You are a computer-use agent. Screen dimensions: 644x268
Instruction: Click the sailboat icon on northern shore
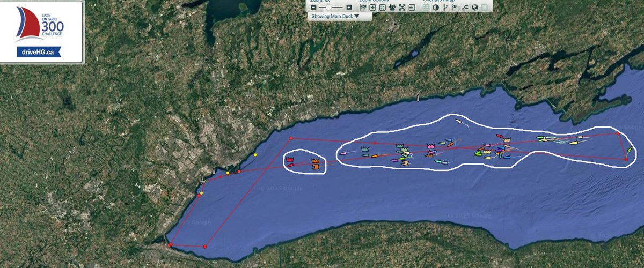418,98
